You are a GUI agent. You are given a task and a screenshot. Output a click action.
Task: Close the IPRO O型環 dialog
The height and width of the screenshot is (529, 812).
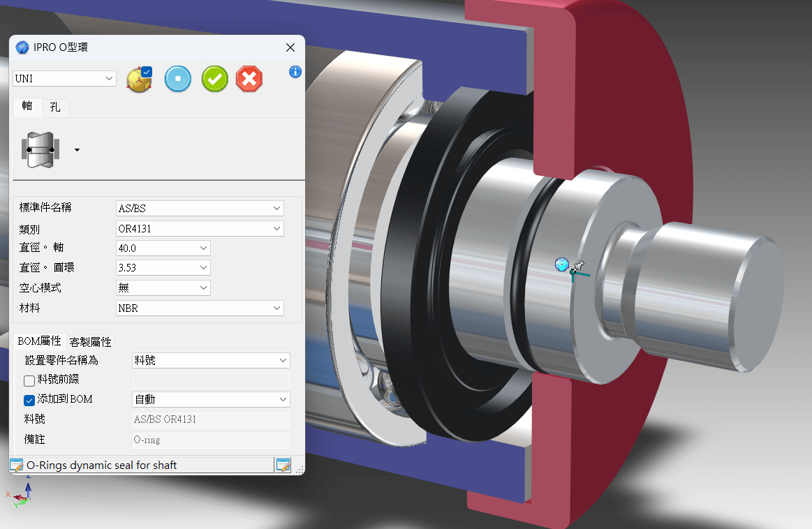[x=290, y=47]
